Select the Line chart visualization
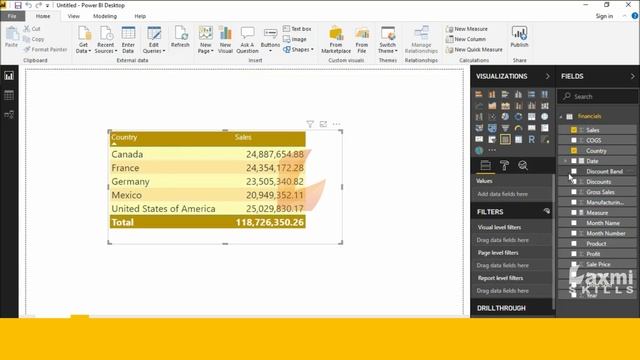The image size is (640, 360). pos(479,106)
